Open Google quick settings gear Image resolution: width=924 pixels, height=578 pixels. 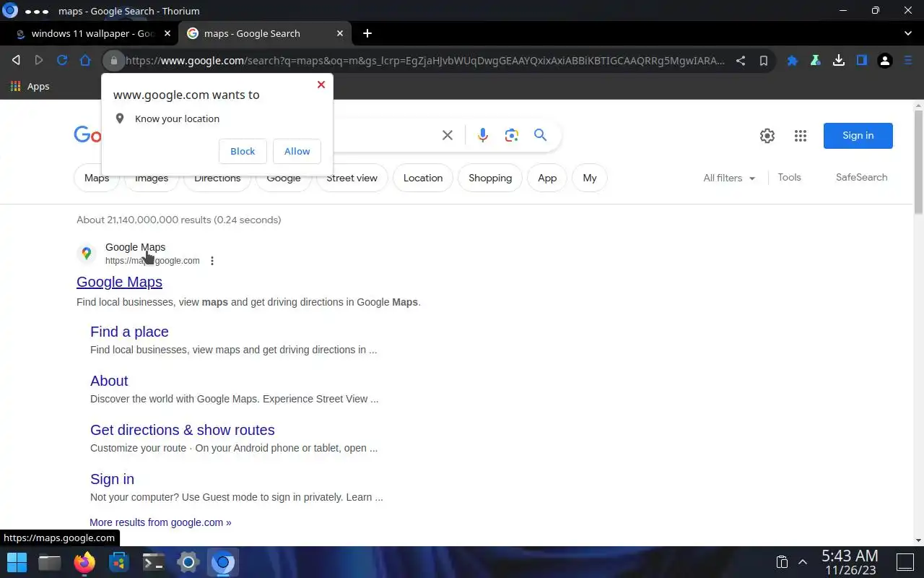pyautogui.click(x=767, y=136)
